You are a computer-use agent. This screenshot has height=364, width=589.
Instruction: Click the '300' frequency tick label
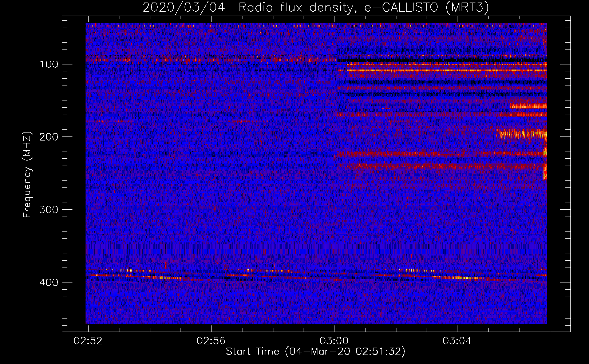[49, 210]
